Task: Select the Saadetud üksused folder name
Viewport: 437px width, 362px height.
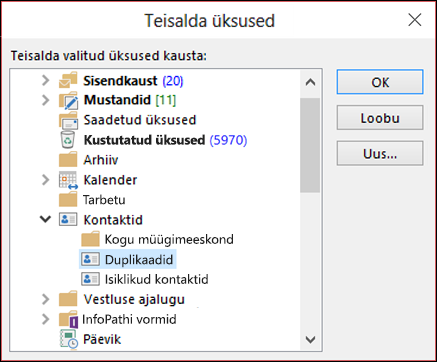Action: 140,120
